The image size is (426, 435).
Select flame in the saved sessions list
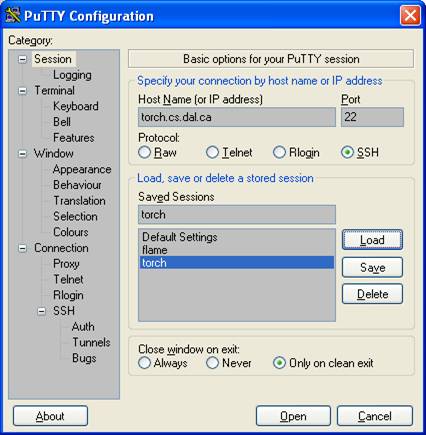[x=237, y=250]
